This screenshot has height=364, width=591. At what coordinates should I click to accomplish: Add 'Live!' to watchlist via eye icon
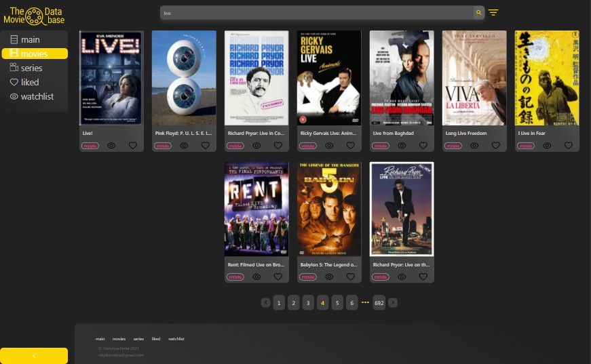point(111,146)
